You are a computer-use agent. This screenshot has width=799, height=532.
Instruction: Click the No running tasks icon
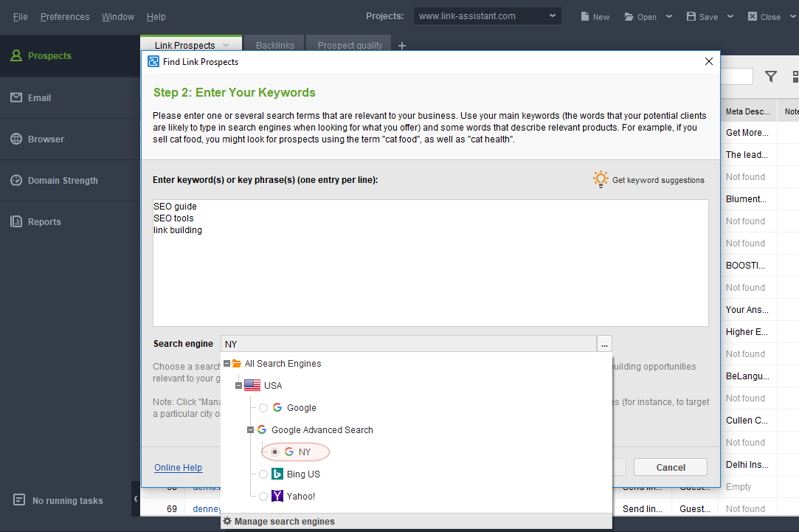19,500
